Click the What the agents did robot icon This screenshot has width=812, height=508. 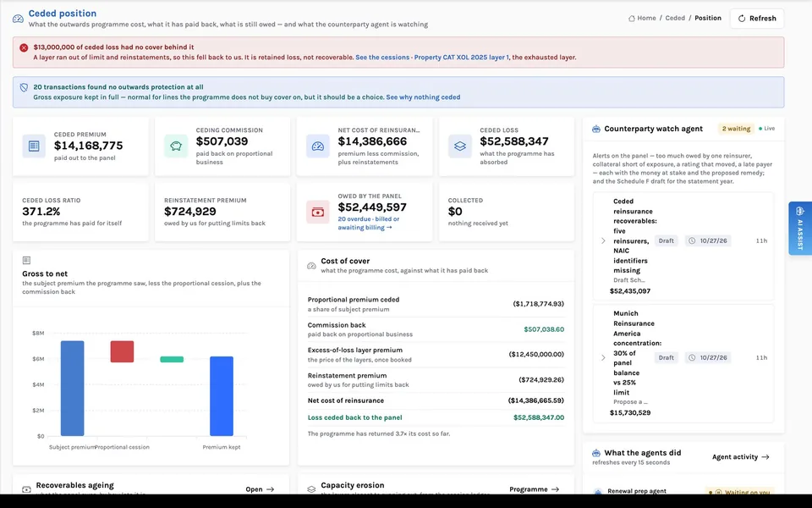[596, 453]
